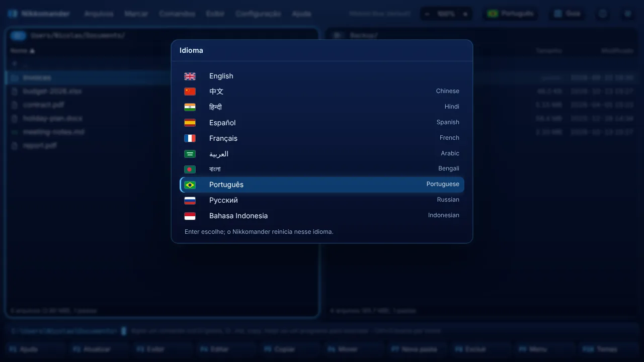Click the Arabic language flag icon
Image resolution: width=644 pixels, height=362 pixels.
190,154
